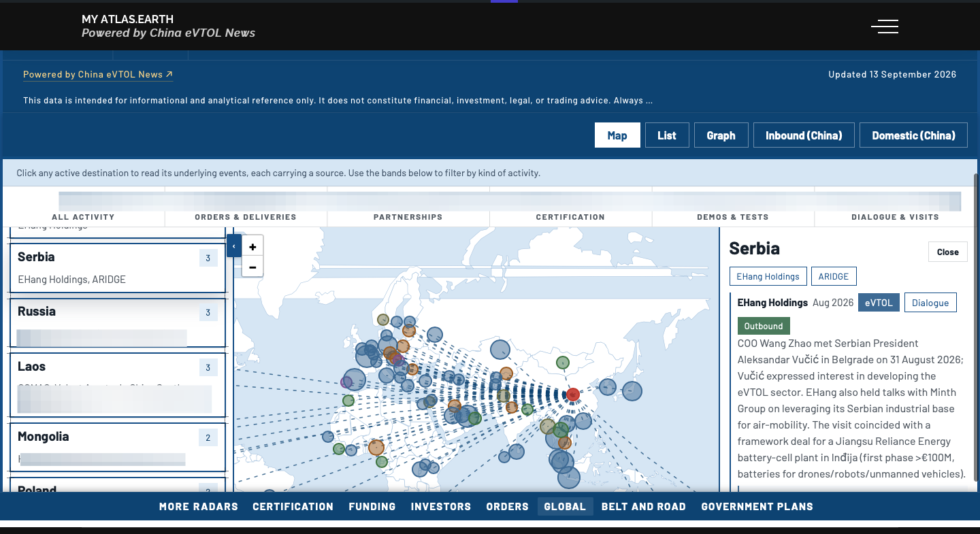Image resolution: width=980 pixels, height=534 pixels.
Task: Collapse the country list side panel
Action: click(x=234, y=246)
